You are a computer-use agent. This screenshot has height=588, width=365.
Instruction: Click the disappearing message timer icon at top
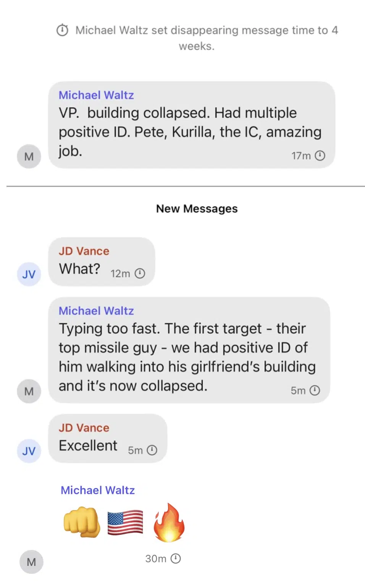pos(62,30)
